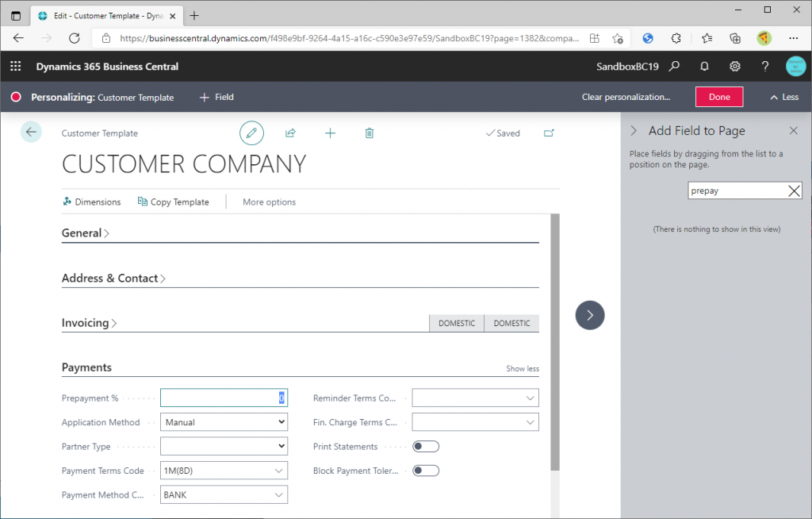Open the Partner Type dropdown
The width and height of the screenshot is (812, 519).
224,447
